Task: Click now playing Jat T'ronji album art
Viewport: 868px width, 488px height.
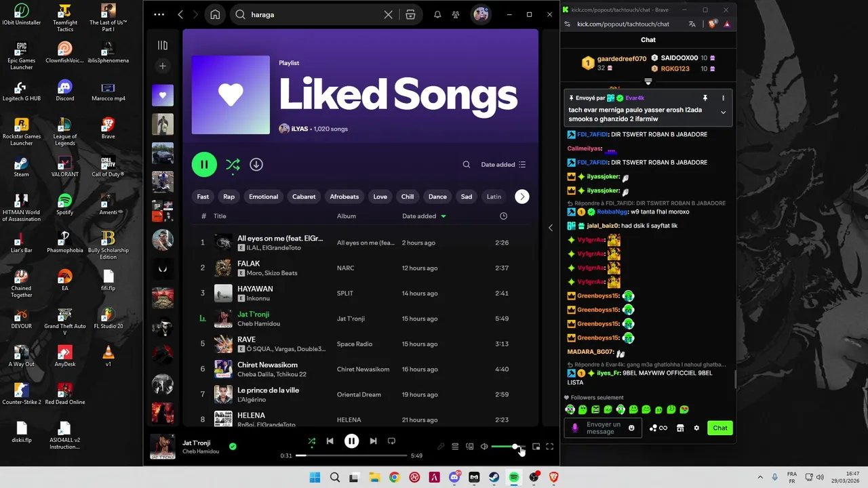Action: (163, 447)
